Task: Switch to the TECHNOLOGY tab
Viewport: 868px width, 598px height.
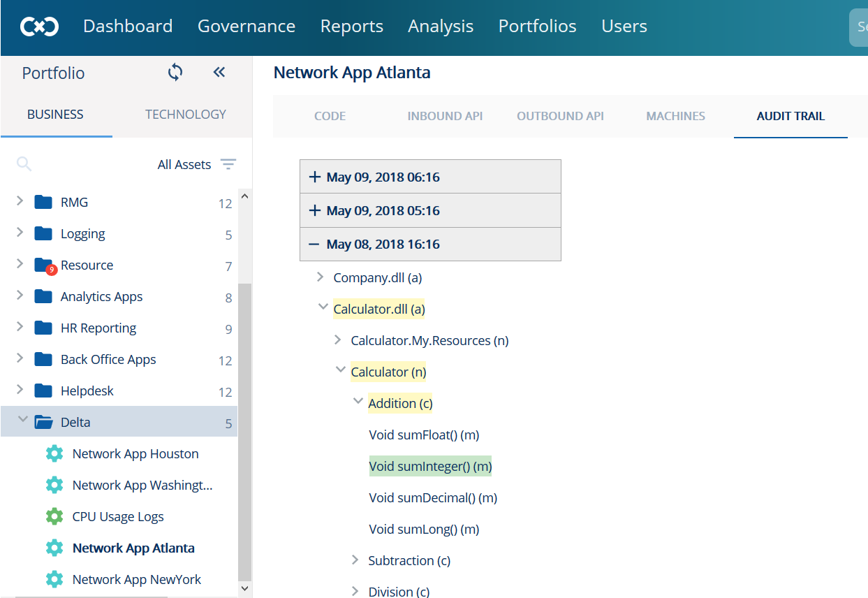Action: pos(184,114)
